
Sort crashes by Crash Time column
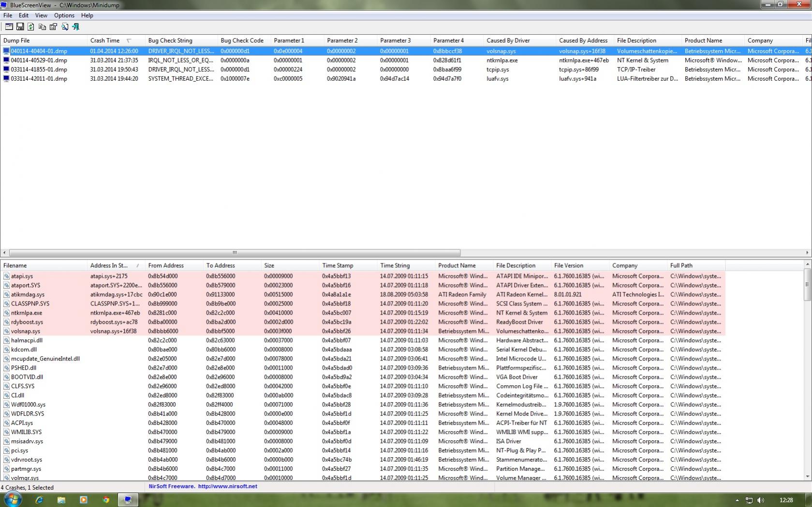(116, 41)
